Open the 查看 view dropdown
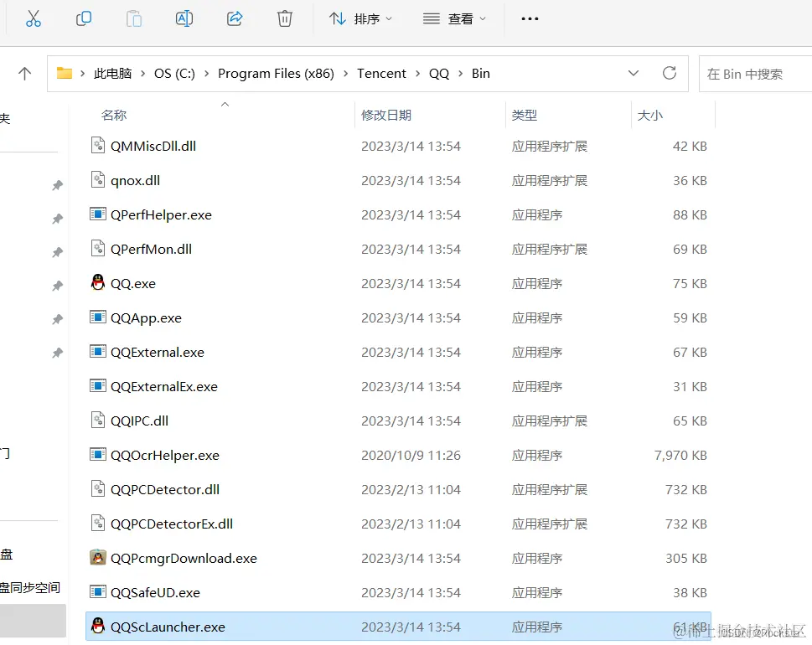 pos(454,19)
